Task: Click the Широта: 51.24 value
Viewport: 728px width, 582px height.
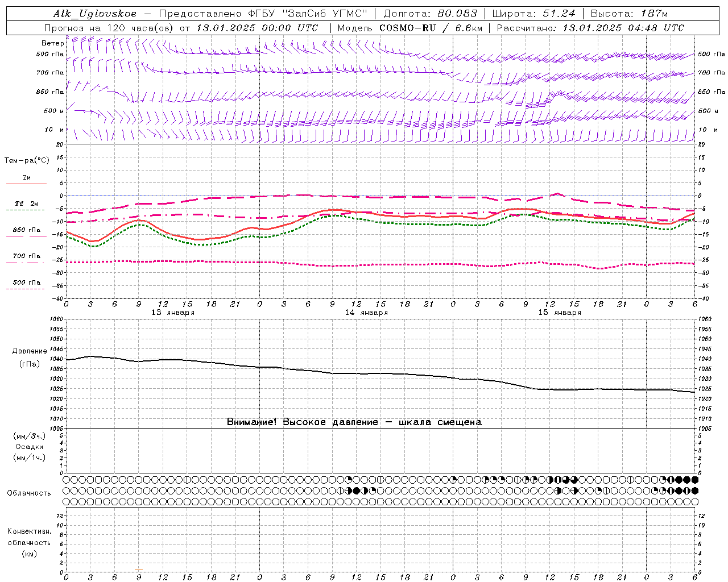Action: coord(533,14)
